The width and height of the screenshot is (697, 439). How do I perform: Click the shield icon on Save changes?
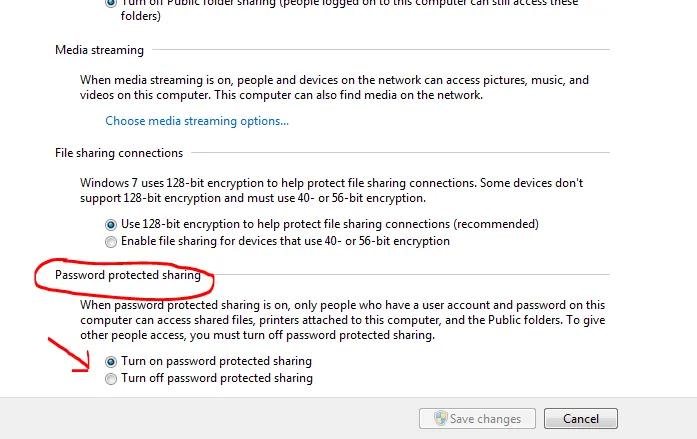pyautogui.click(x=439, y=419)
